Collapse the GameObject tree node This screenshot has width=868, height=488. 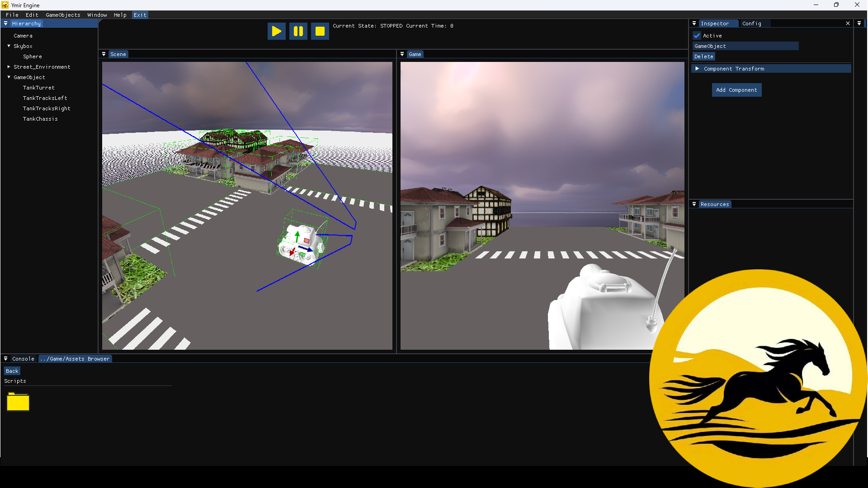(9, 77)
